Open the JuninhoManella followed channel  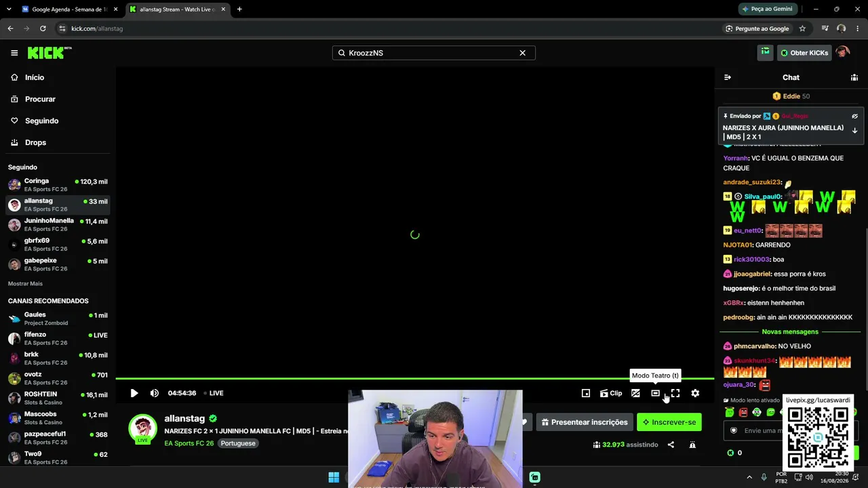[x=58, y=224]
